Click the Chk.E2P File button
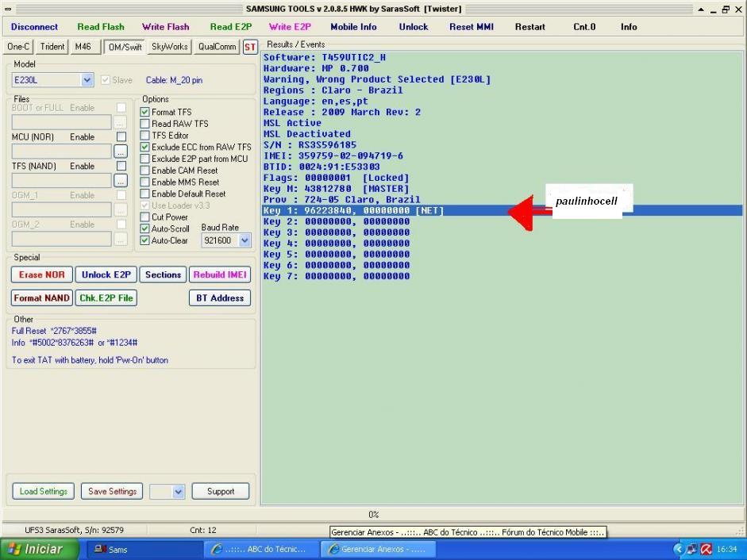The width and height of the screenshot is (747, 560). [106, 298]
